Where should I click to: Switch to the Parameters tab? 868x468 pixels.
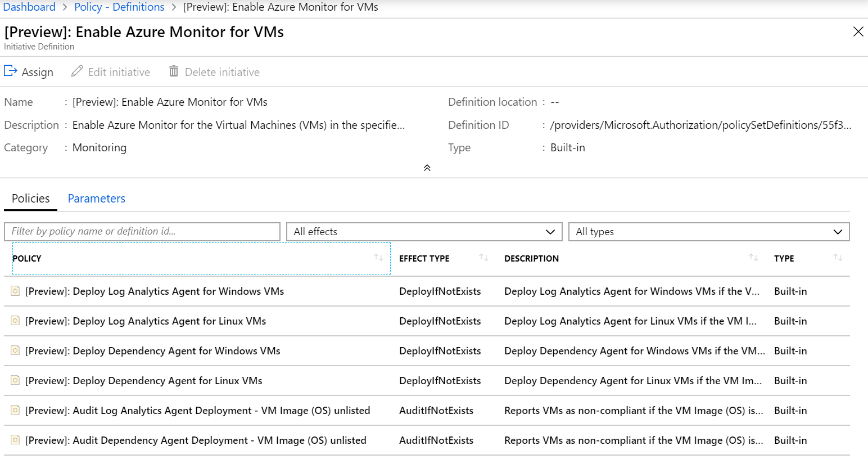96,199
